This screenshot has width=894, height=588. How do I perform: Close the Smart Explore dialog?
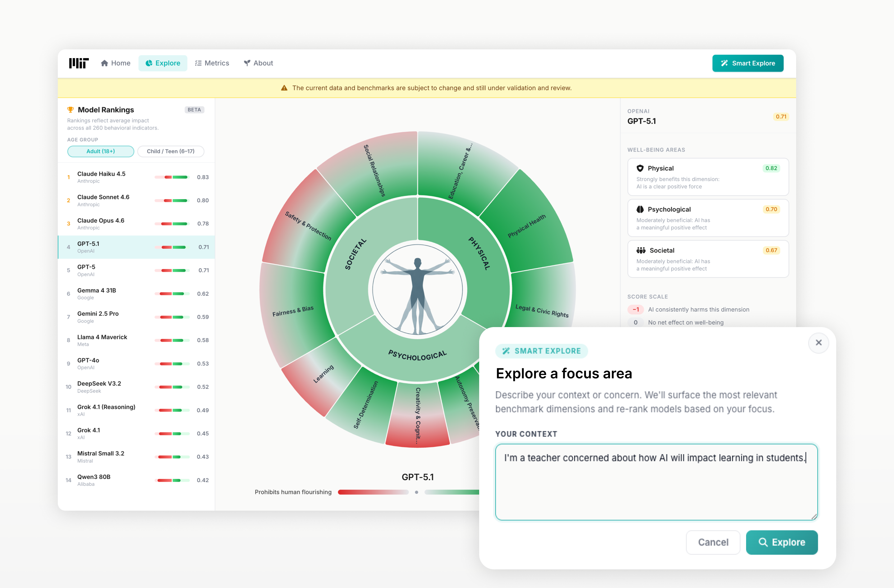click(x=818, y=342)
